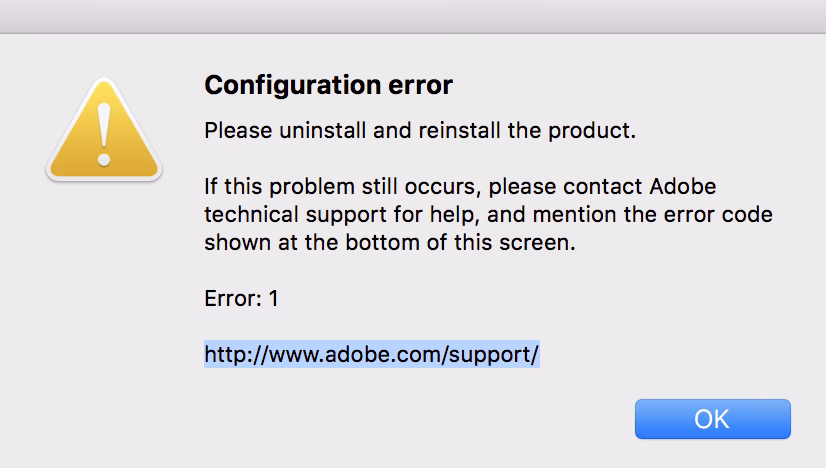826x468 pixels.
Task: Click the "shown at the bottom" text line
Action: click(x=390, y=242)
